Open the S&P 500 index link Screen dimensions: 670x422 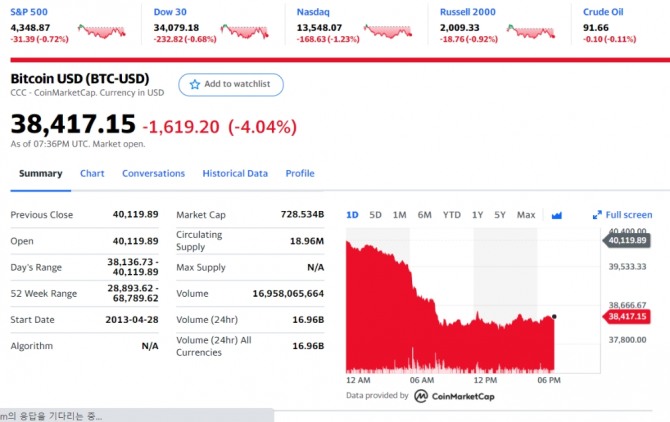(x=29, y=12)
